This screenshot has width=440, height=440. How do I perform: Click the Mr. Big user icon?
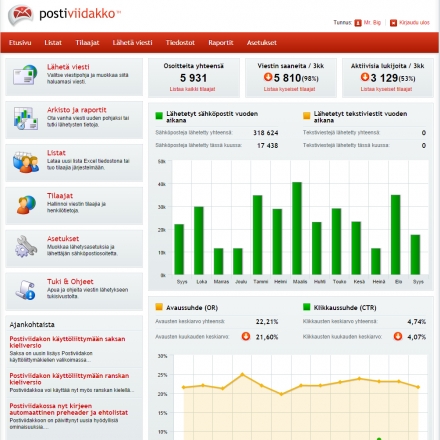[358, 23]
